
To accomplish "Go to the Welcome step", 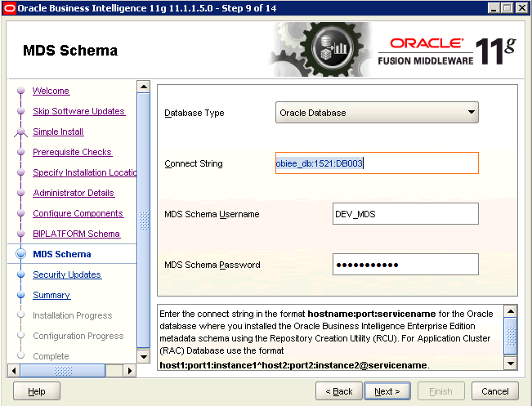I will coord(51,91).
